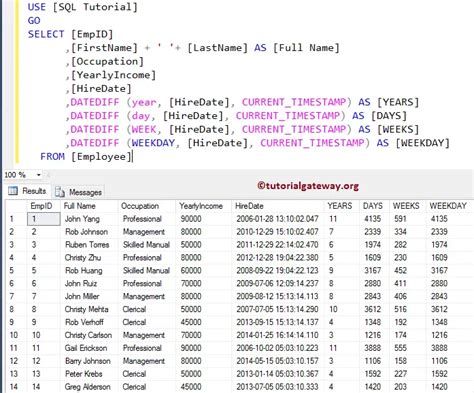Switch to the Results tab
The height and width of the screenshot is (393, 474).
point(28,191)
